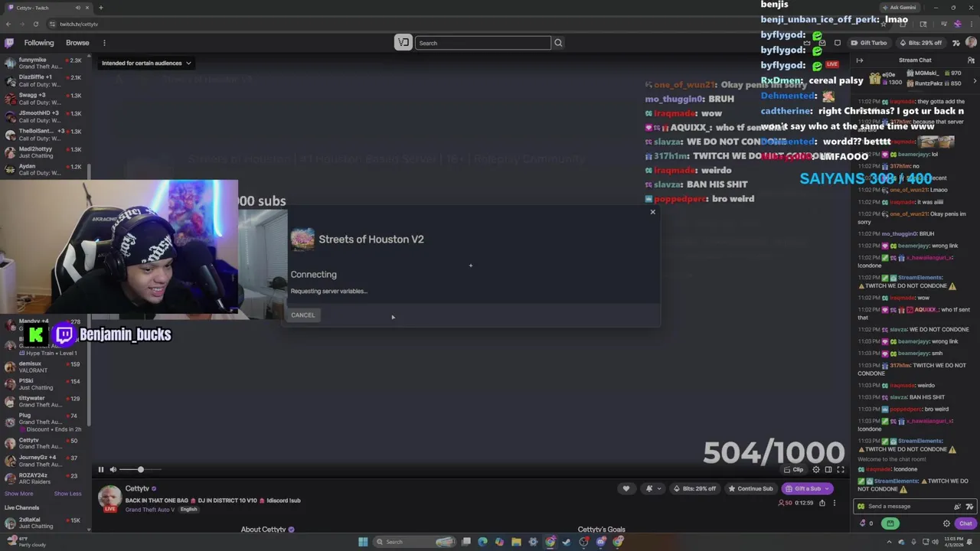The width and height of the screenshot is (980, 551).
Task: Open the Chrome three-dot menu
Action: tap(971, 24)
